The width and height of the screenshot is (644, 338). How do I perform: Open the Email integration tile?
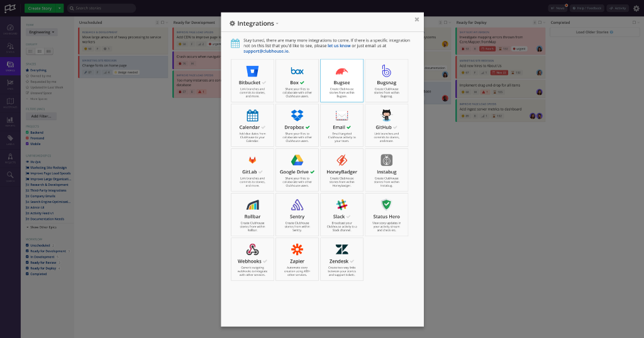pos(341,126)
